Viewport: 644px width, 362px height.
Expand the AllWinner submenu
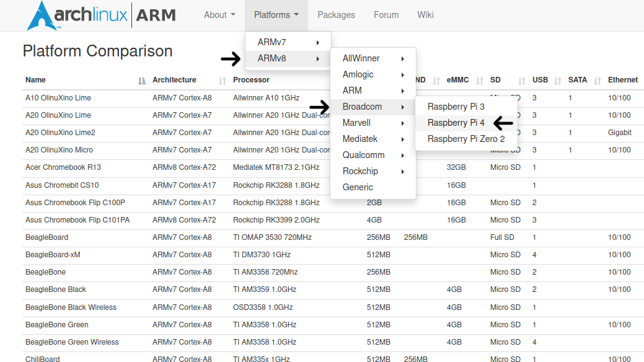[373, 58]
